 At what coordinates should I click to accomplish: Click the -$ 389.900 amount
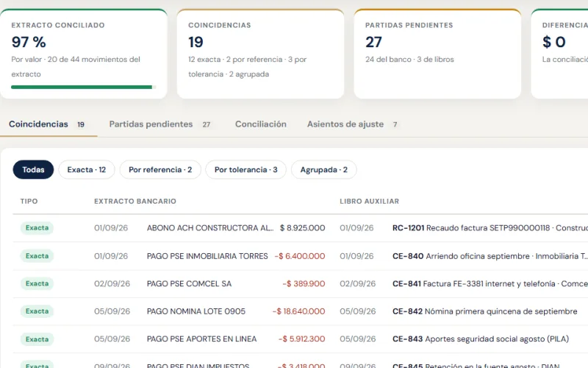[304, 283]
